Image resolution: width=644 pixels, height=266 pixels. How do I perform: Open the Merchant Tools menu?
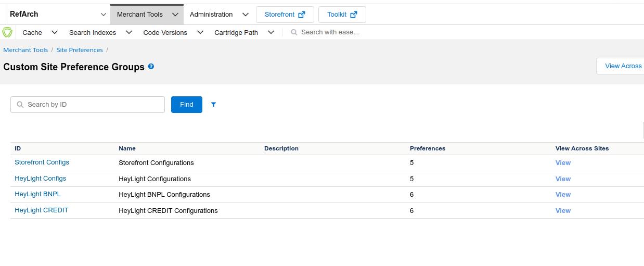[140, 15]
